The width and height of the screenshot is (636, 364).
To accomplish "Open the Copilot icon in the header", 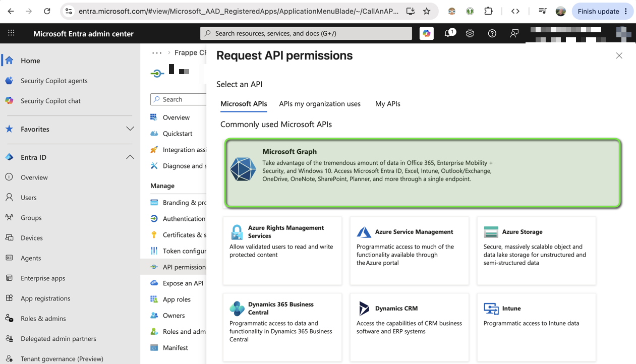I will tap(427, 33).
